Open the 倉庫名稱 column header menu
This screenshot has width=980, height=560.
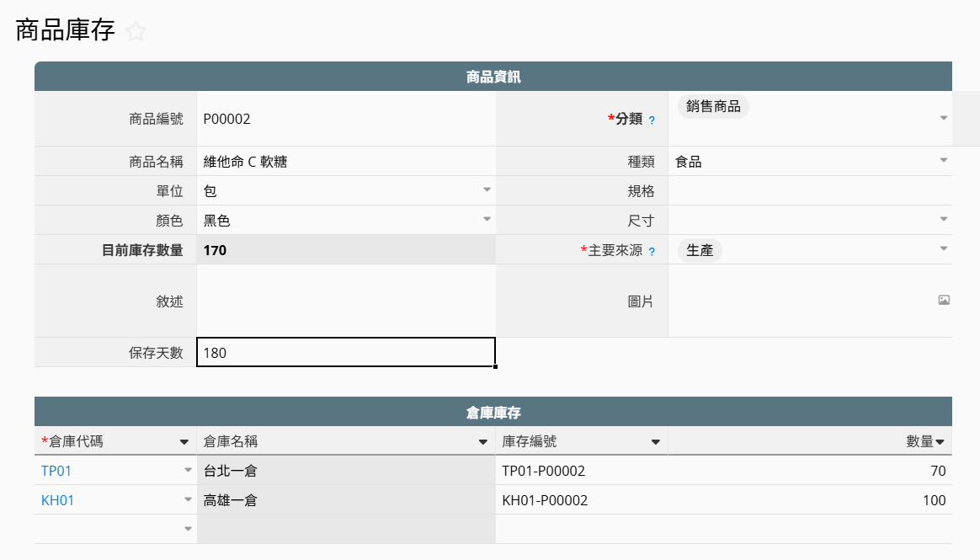pos(483,442)
